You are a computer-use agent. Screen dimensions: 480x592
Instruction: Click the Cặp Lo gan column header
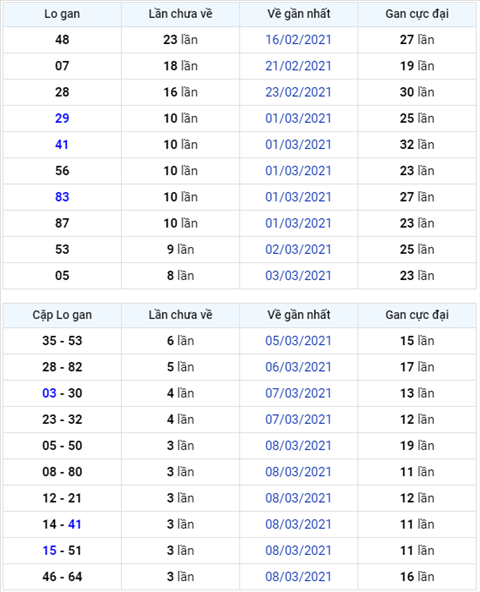pyautogui.click(x=62, y=315)
